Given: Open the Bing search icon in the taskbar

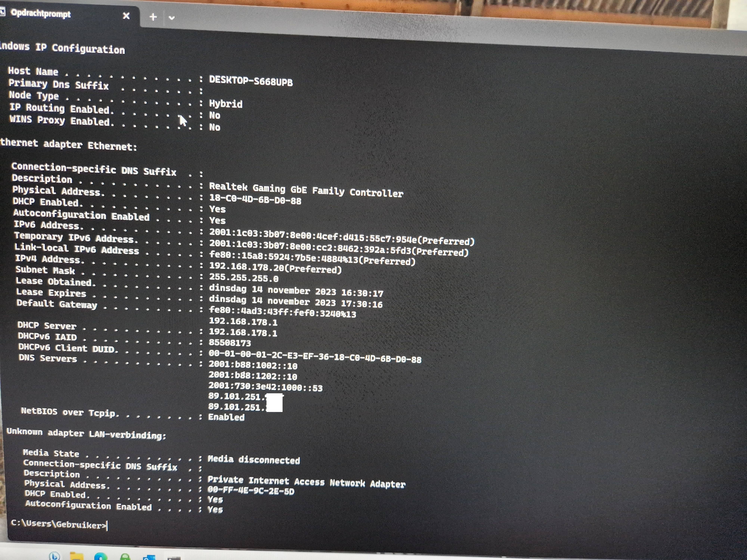Looking at the screenshot, I should coord(54,556).
